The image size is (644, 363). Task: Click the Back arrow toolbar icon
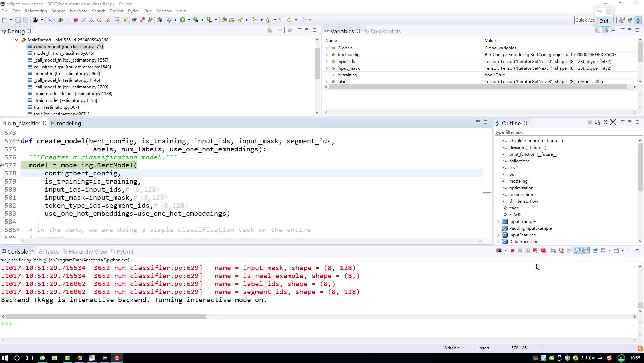pos(290,20)
